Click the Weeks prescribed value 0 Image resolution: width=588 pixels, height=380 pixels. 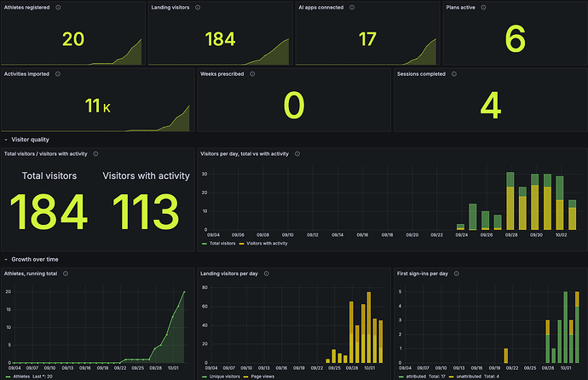pyautogui.click(x=294, y=106)
